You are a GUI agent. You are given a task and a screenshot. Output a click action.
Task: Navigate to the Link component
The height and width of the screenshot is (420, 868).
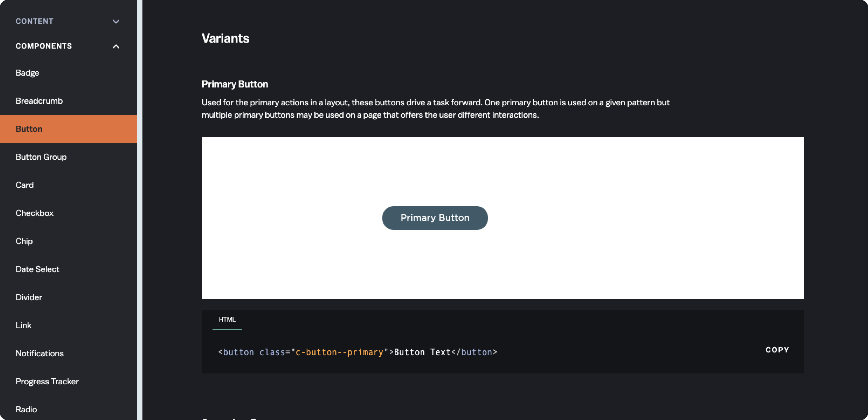tap(23, 325)
